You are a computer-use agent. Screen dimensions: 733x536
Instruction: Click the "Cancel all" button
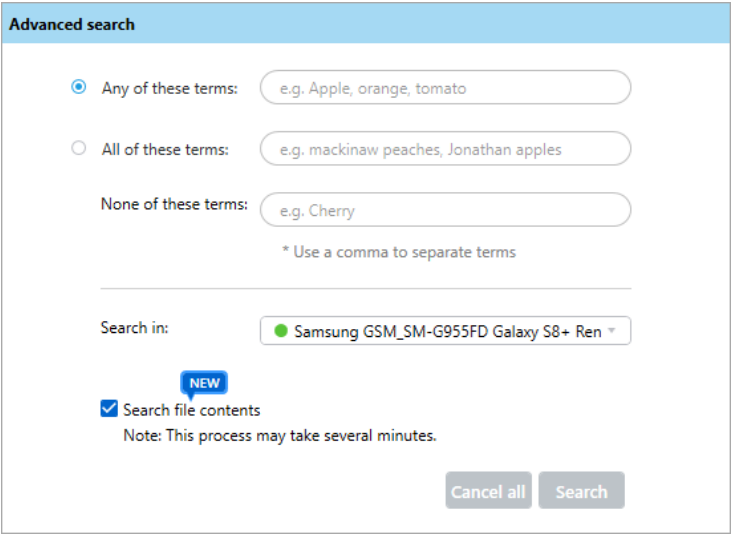pyautogui.click(x=489, y=491)
